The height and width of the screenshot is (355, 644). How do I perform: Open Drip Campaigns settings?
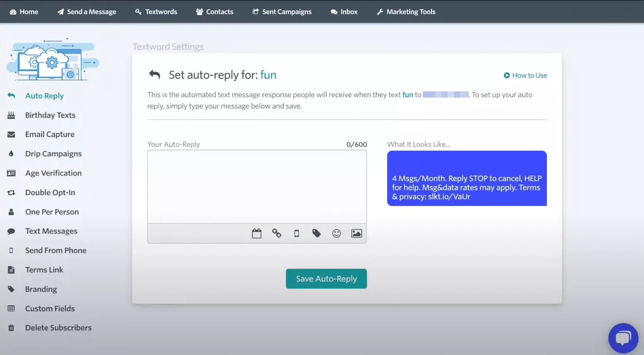[53, 154]
